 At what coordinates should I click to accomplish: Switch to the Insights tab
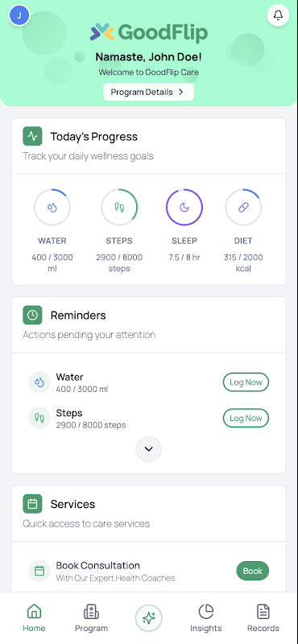pos(206,618)
